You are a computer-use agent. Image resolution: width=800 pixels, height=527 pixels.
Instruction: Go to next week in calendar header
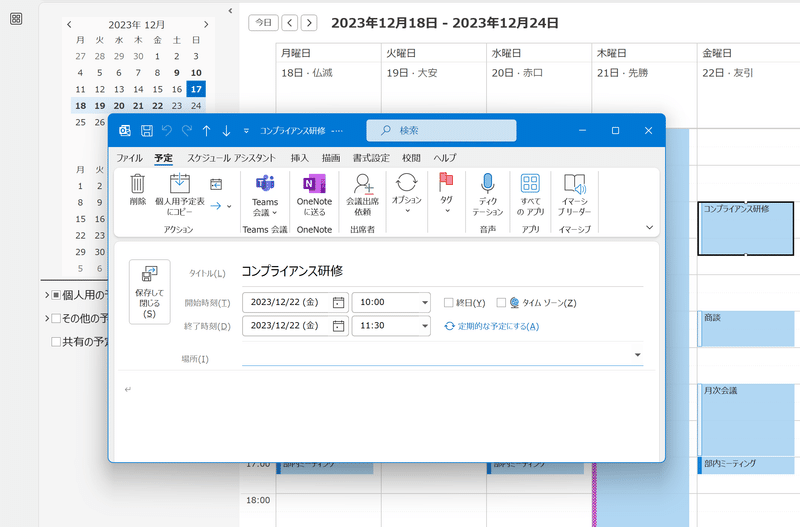[x=309, y=23]
